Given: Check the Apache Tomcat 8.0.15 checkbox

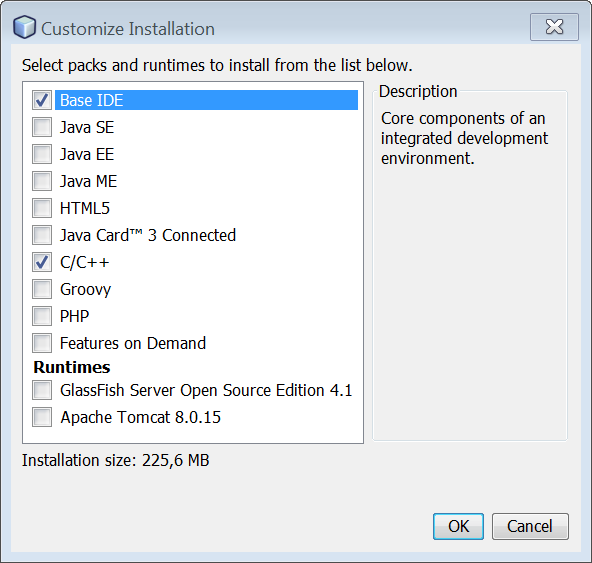Looking at the screenshot, I should (42, 417).
